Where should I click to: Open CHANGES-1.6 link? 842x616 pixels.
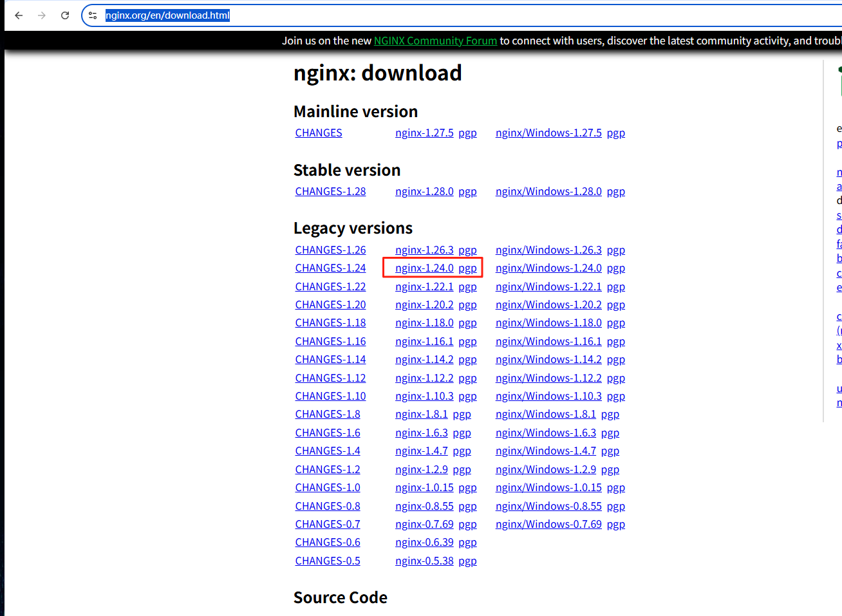[x=328, y=433]
